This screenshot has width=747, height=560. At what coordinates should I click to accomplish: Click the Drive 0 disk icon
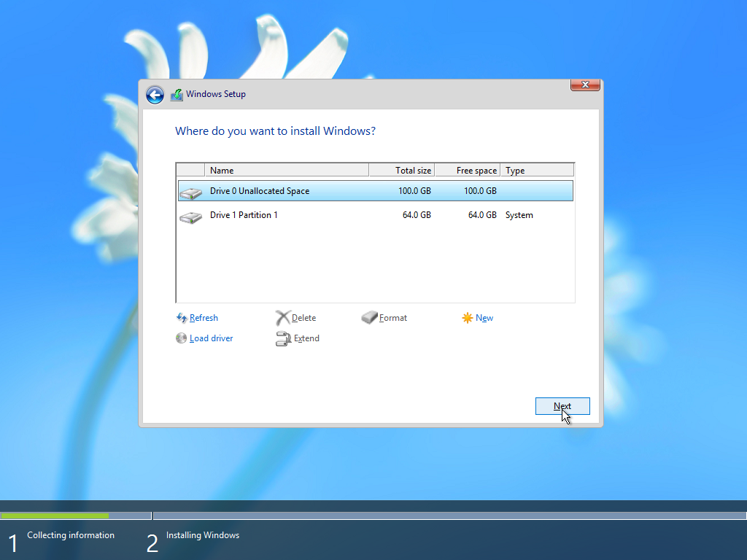pyautogui.click(x=191, y=192)
